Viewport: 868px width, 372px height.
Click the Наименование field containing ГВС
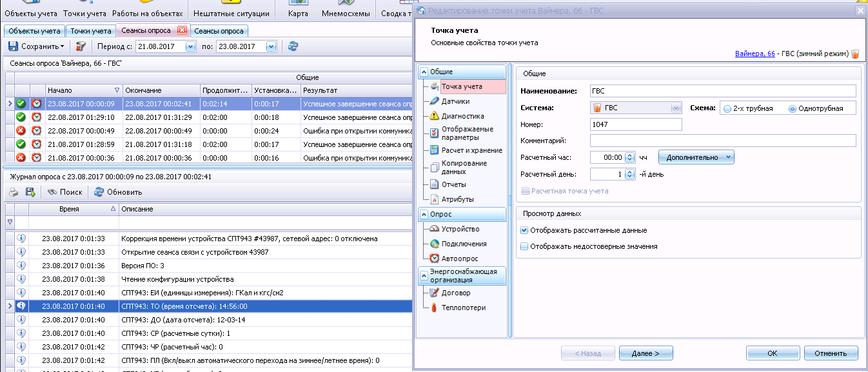click(723, 91)
